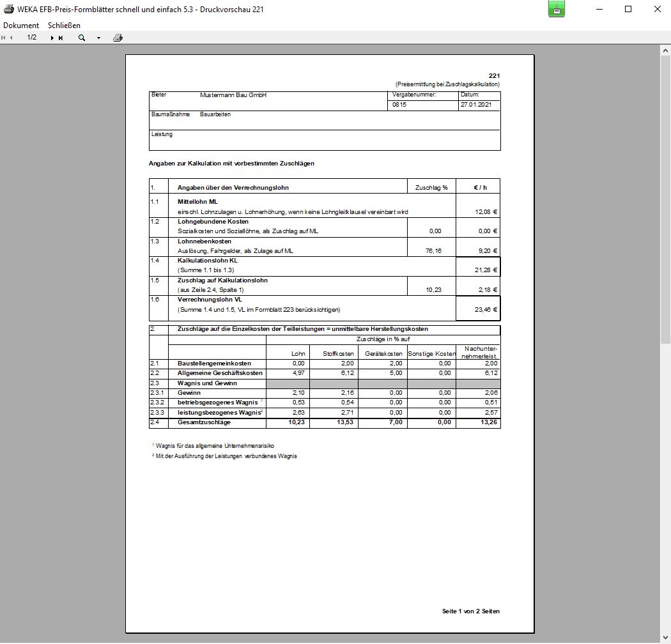The width and height of the screenshot is (671, 644).
Task: Click the scrollbar down arrow
Action: [665, 638]
